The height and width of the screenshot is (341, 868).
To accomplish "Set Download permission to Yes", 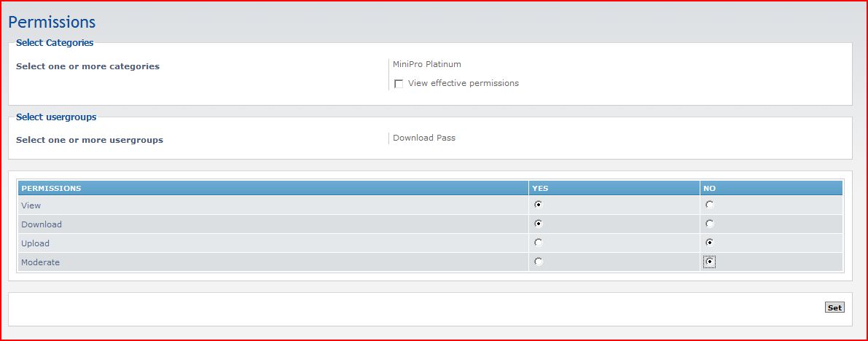I will pyautogui.click(x=539, y=224).
